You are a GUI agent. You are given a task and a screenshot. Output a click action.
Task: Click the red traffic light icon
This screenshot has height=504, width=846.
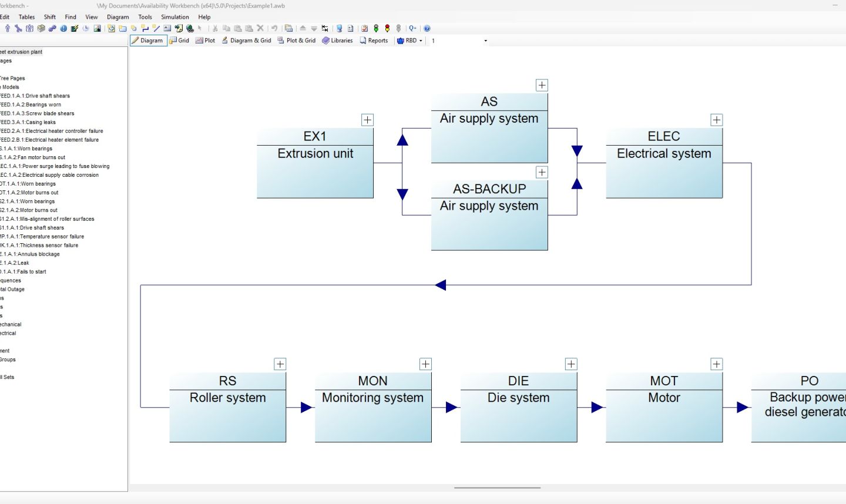click(387, 28)
